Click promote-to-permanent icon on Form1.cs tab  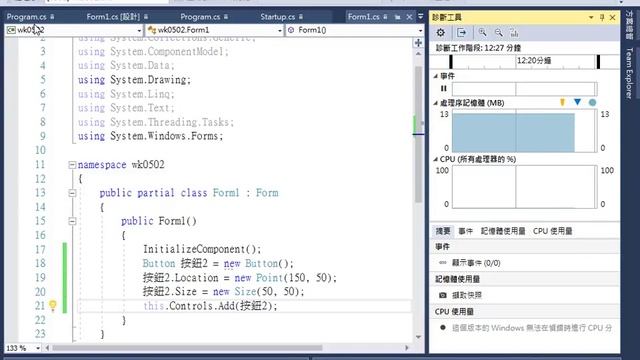click(x=398, y=17)
